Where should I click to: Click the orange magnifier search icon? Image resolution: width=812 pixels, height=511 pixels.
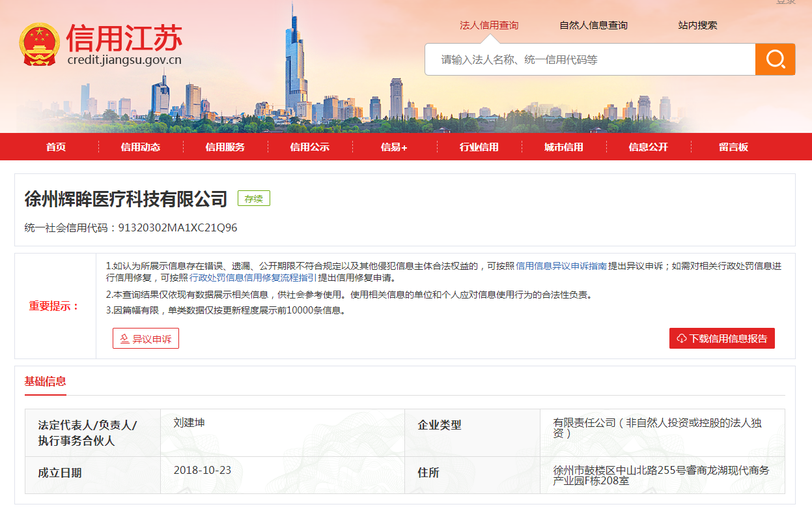775,59
